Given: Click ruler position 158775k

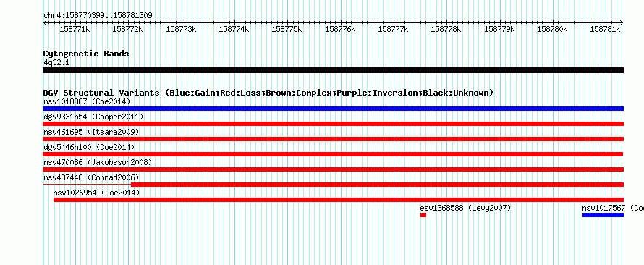Looking at the screenshot, I should (287, 29).
